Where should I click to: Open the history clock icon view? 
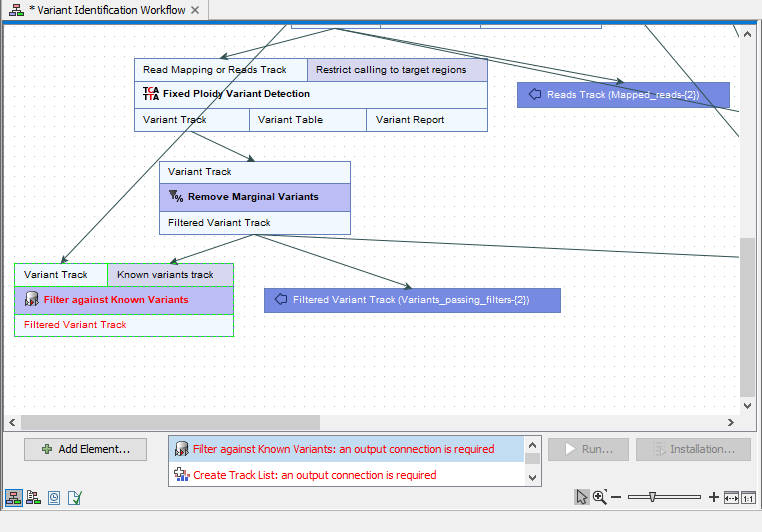click(54, 497)
